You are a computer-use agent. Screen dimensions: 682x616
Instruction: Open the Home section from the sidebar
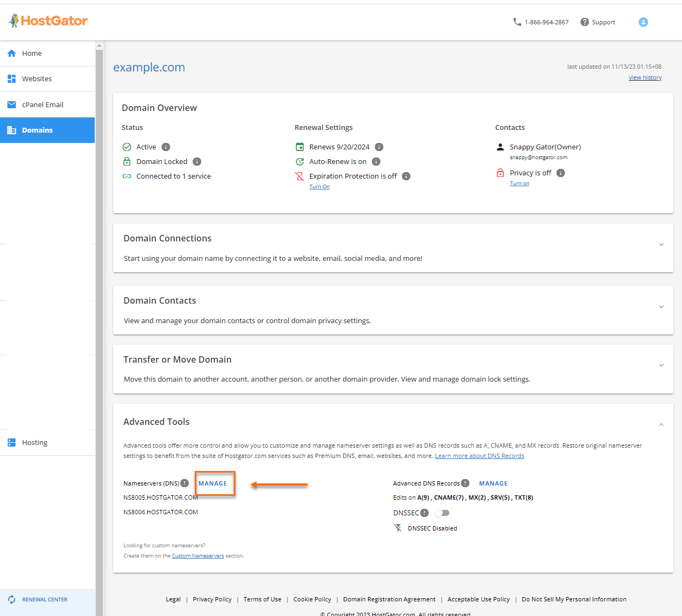(31, 53)
